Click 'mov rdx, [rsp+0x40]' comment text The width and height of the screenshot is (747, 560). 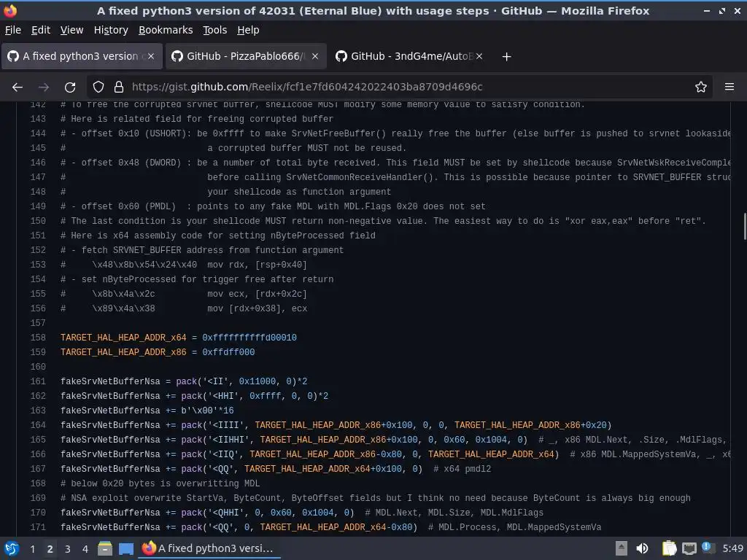[258, 265]
